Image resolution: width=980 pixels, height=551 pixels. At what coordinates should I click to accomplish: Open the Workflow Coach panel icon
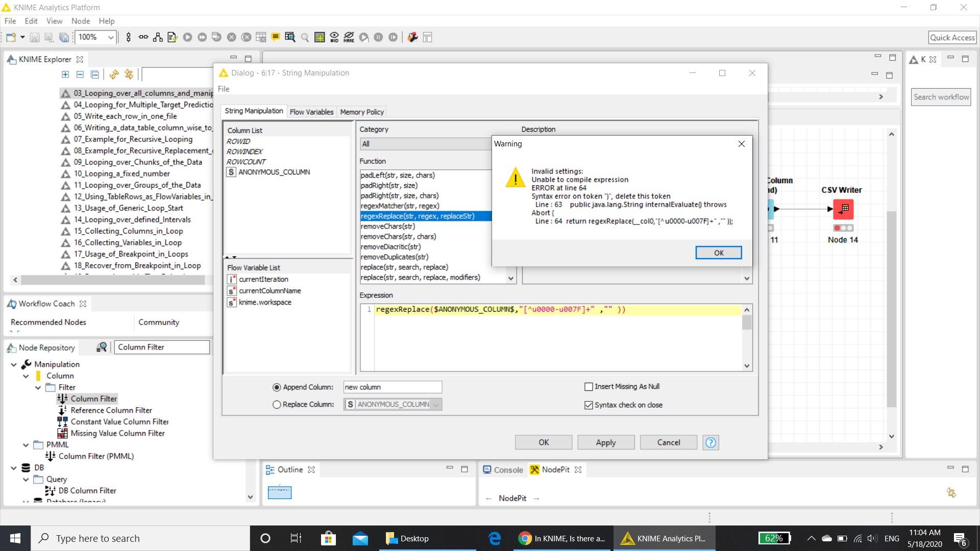click(x=12, y=304)
